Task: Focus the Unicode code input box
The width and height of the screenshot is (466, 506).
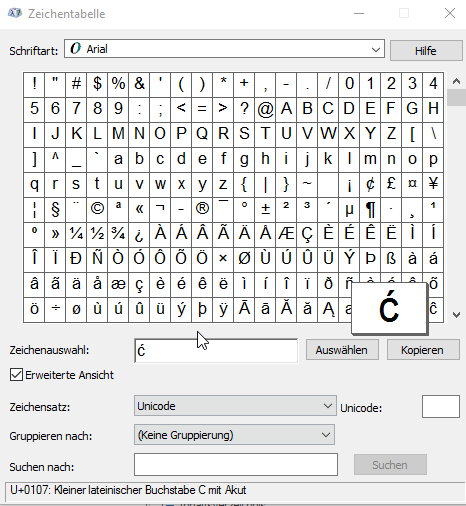Action: coord(441,406)
